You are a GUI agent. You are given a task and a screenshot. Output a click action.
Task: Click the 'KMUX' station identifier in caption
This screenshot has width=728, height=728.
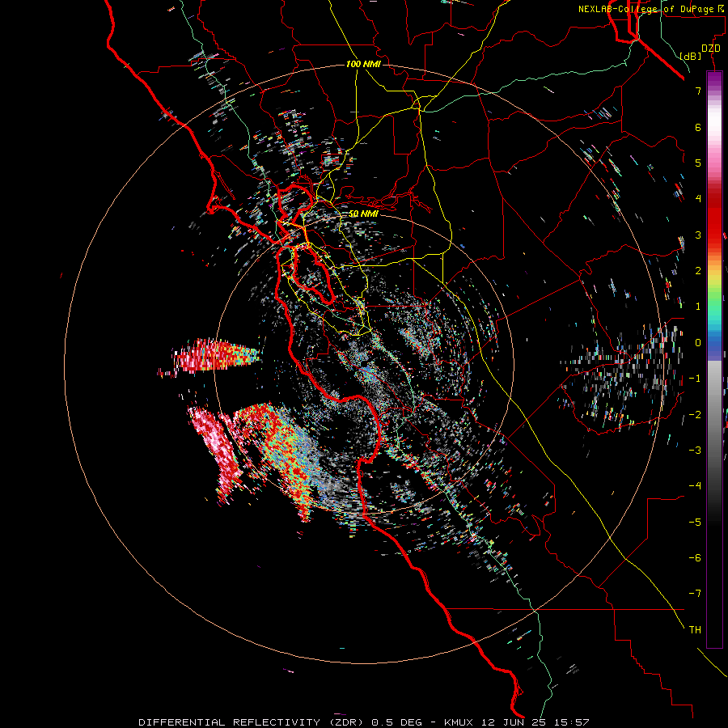click(459, 722)
